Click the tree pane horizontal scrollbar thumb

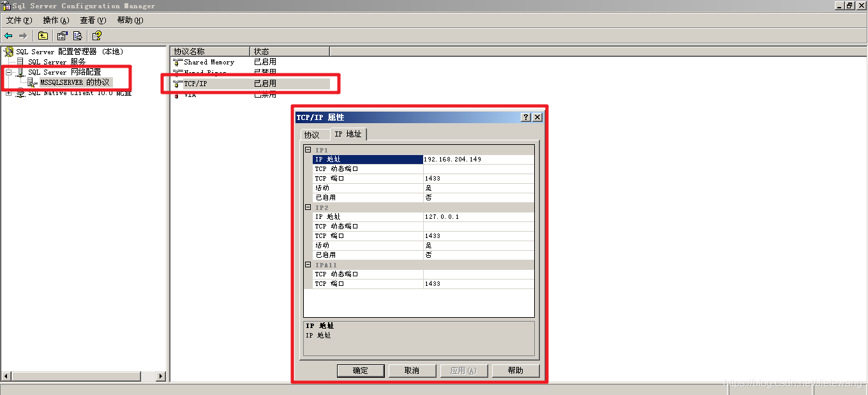76,376
